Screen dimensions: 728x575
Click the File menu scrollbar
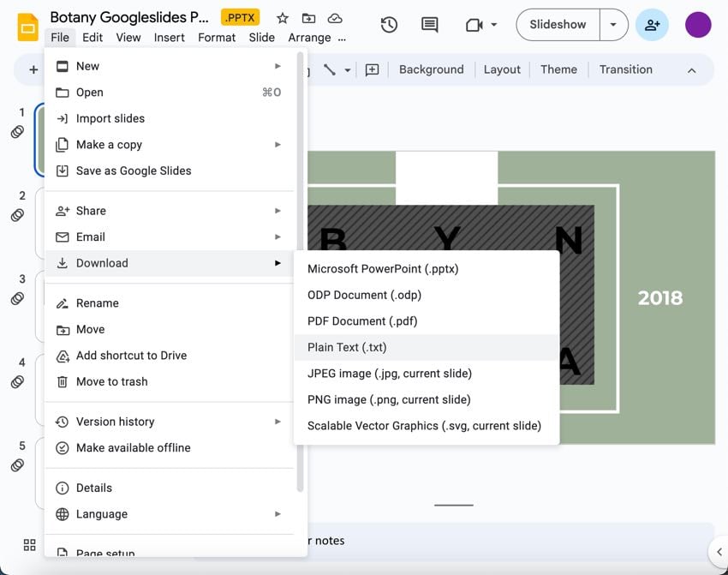click(300, 274)
